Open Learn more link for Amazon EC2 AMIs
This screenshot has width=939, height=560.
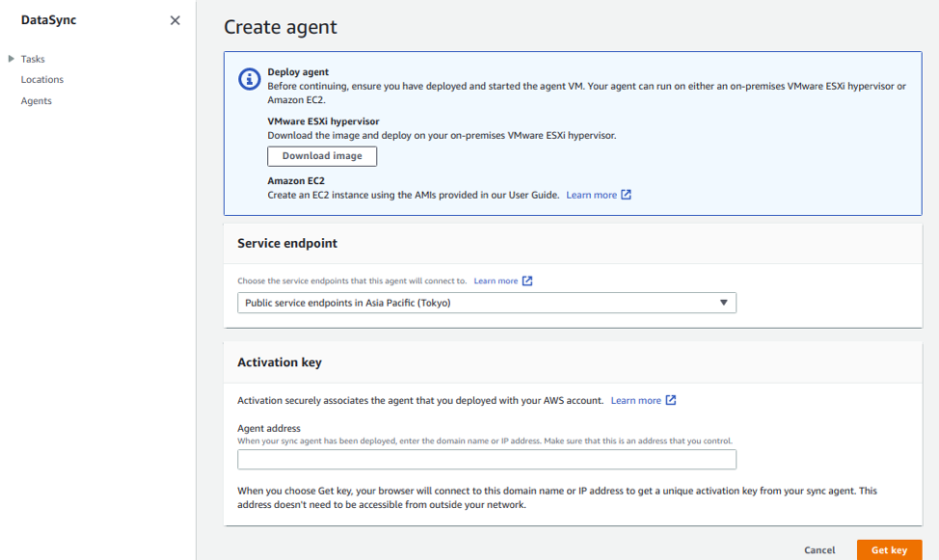(591, 195)
